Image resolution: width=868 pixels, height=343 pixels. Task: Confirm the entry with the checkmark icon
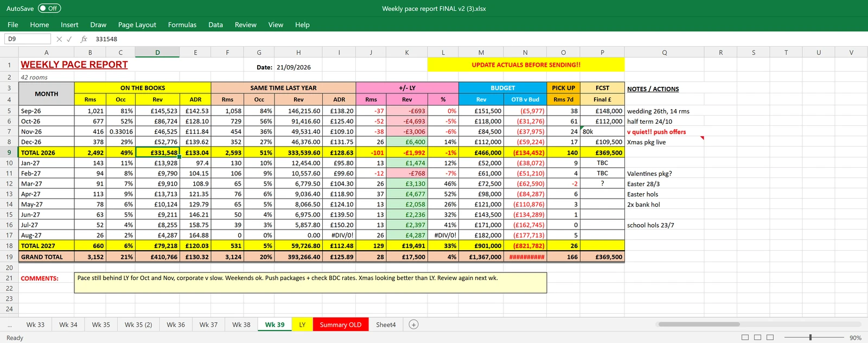coord(69,39)
